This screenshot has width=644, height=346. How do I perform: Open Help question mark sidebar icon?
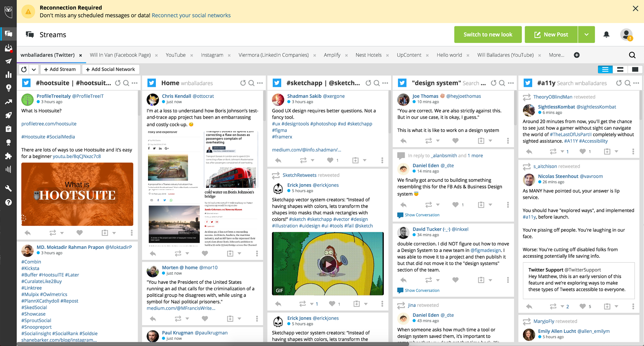coord(8,202)
